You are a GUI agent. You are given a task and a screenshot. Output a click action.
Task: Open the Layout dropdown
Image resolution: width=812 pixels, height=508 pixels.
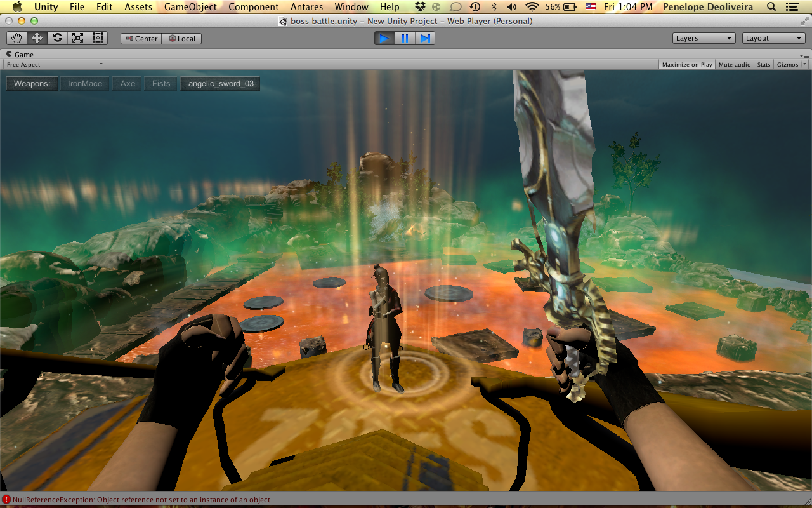(x=773, y=38)
